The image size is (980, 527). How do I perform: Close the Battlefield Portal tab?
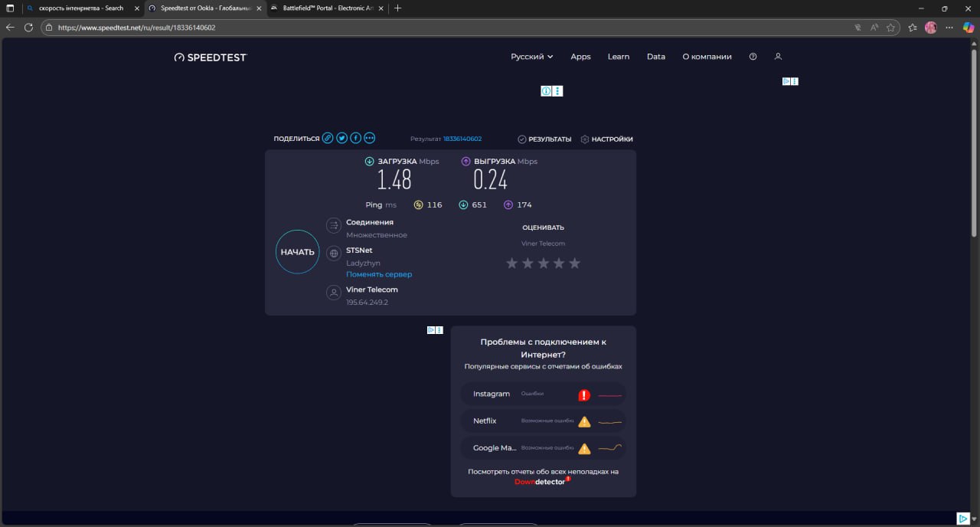(x=382, y=8)
